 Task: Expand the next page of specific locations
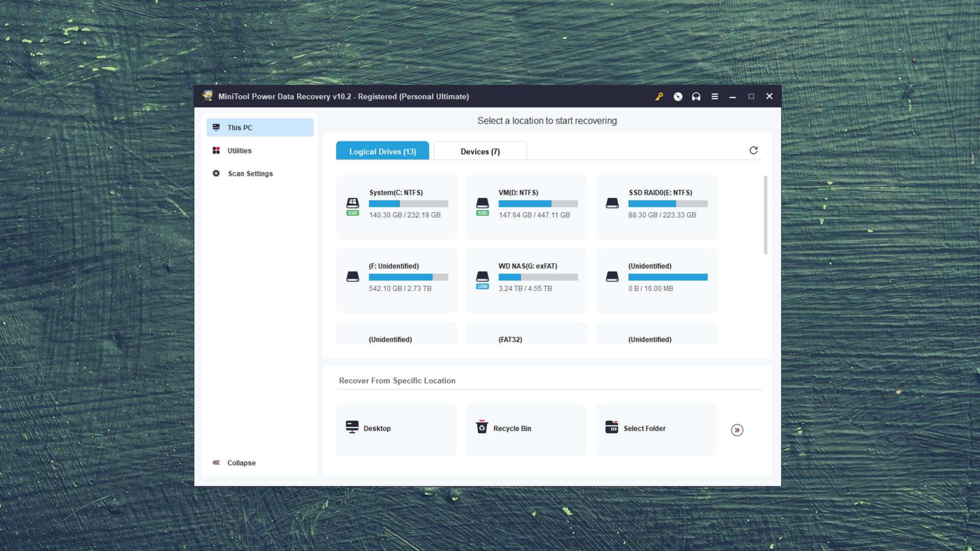pos(737,429)
